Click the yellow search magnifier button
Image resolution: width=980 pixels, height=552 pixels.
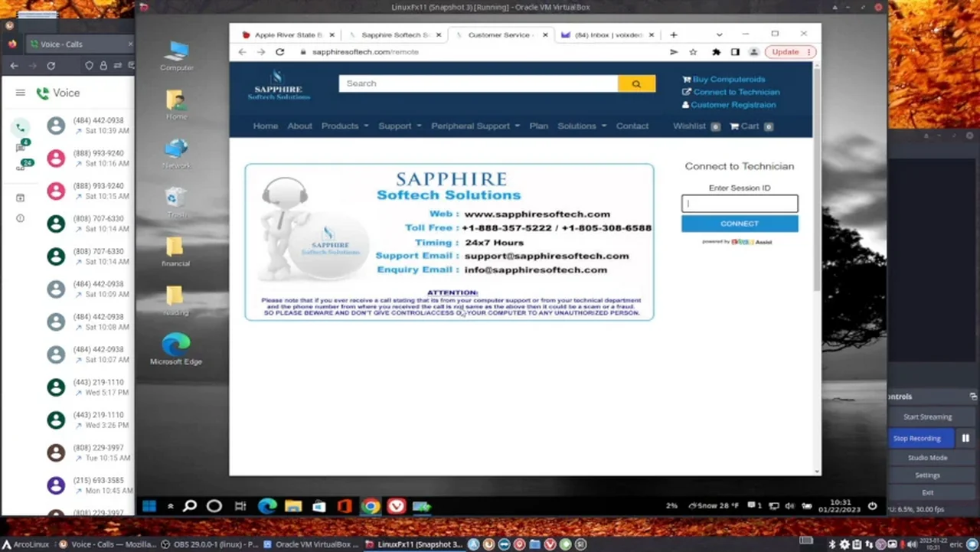tap(636, 83)
